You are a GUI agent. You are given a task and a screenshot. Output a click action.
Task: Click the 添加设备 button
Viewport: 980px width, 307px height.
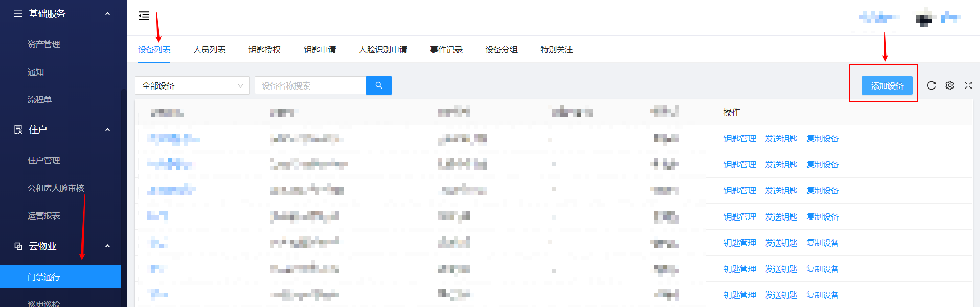pos(886,85)
